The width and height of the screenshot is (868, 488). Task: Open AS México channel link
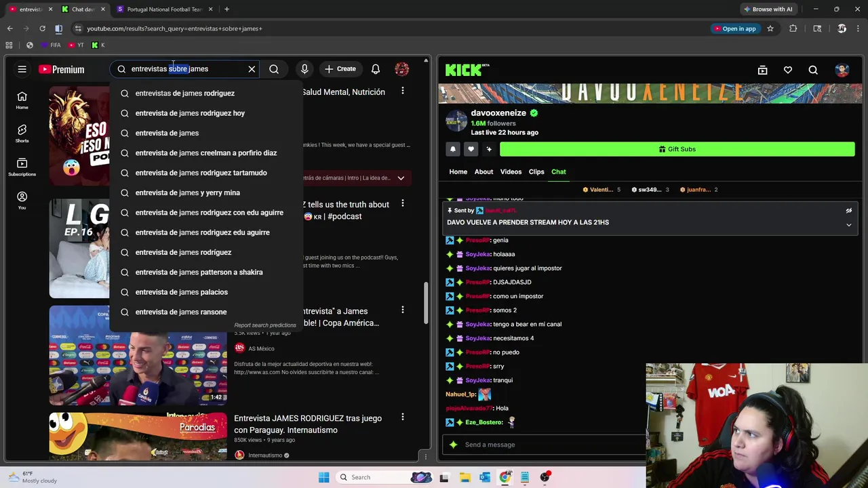[x=261, y=348]
